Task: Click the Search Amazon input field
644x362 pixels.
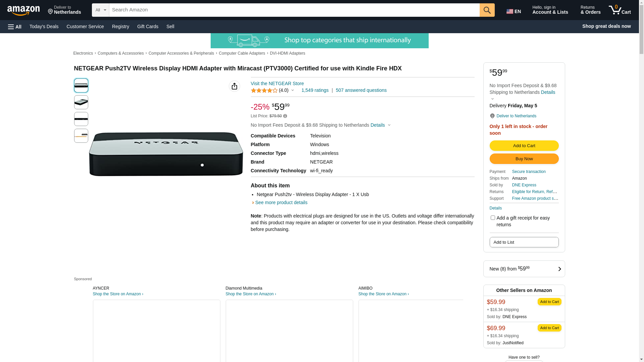Action: [294, 10]
